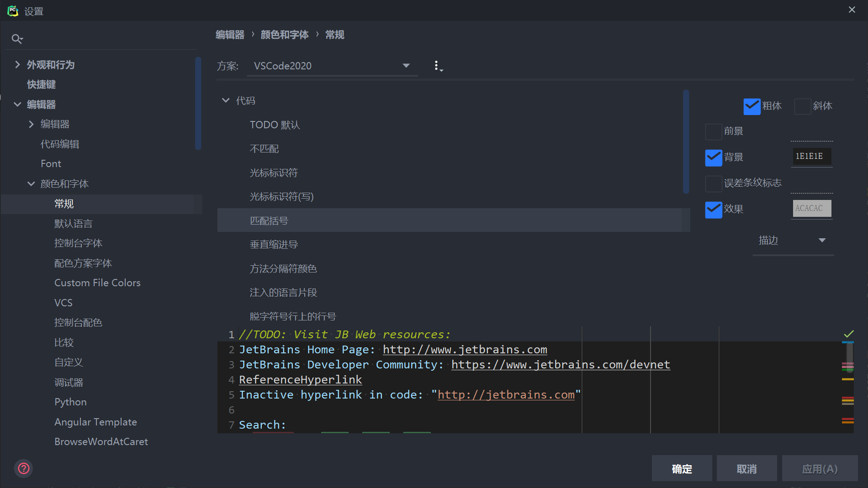Click the help question mark icon
The image size is (868, 488).
[x=23, y=468]
